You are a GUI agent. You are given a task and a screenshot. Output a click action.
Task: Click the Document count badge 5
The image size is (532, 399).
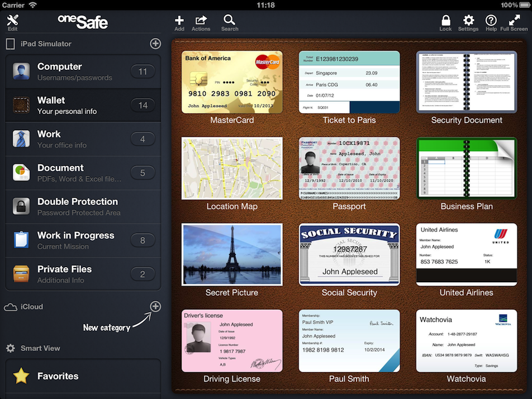(143, 173)
